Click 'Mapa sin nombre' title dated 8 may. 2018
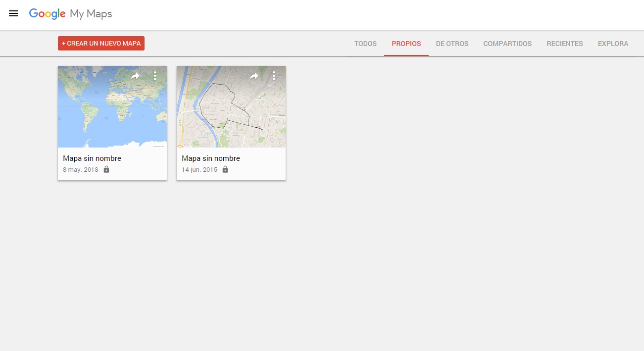Screen dimensions: 644x351 92,158
